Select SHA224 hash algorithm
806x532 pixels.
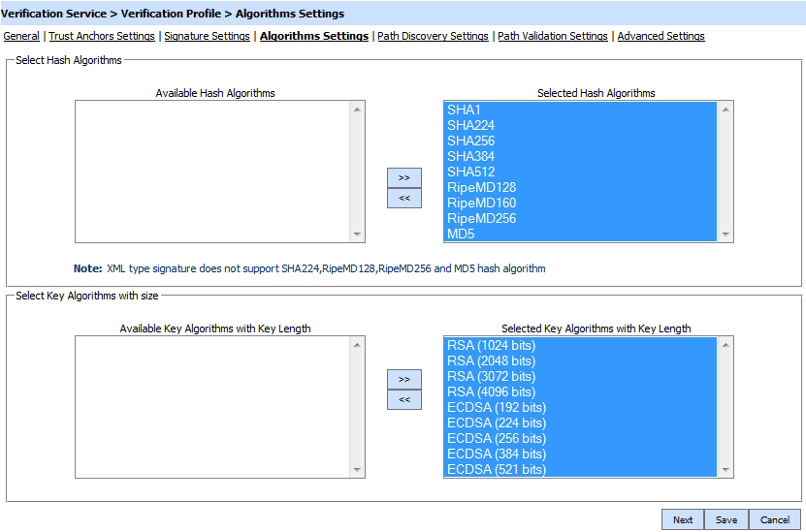click(x=580, y=125)
